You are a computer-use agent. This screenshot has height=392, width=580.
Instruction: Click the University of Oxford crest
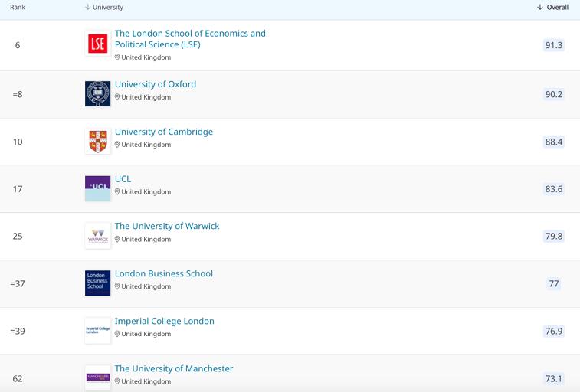tap(97, 93)
